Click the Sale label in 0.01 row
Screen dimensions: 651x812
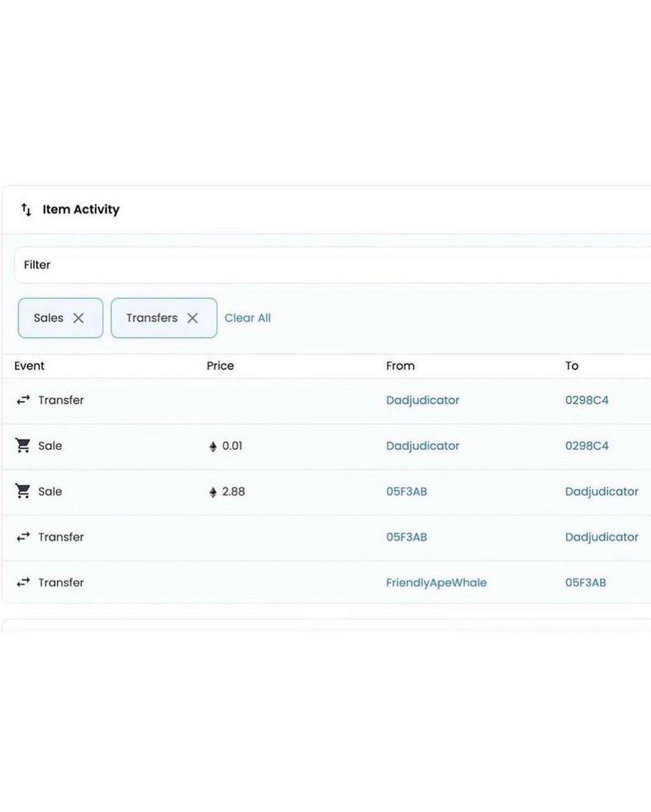pyautogui.click(x=50, y=446)
